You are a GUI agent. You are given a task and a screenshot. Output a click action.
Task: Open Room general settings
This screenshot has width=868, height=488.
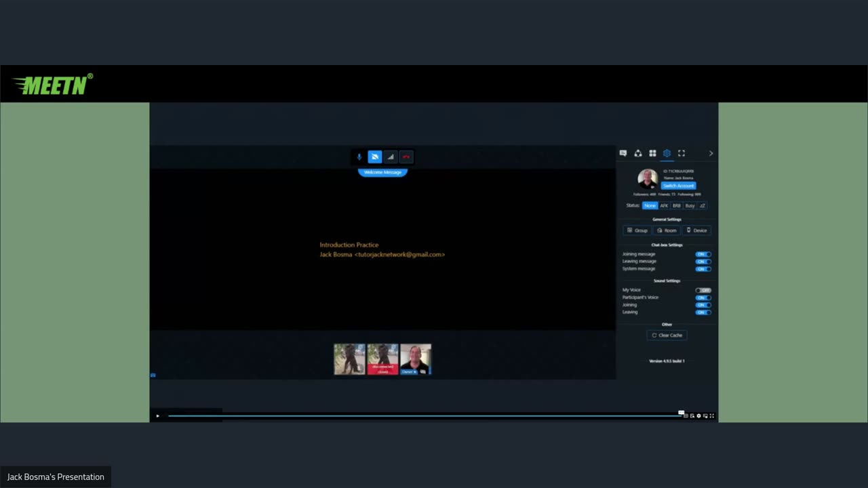tap(667, 230)
